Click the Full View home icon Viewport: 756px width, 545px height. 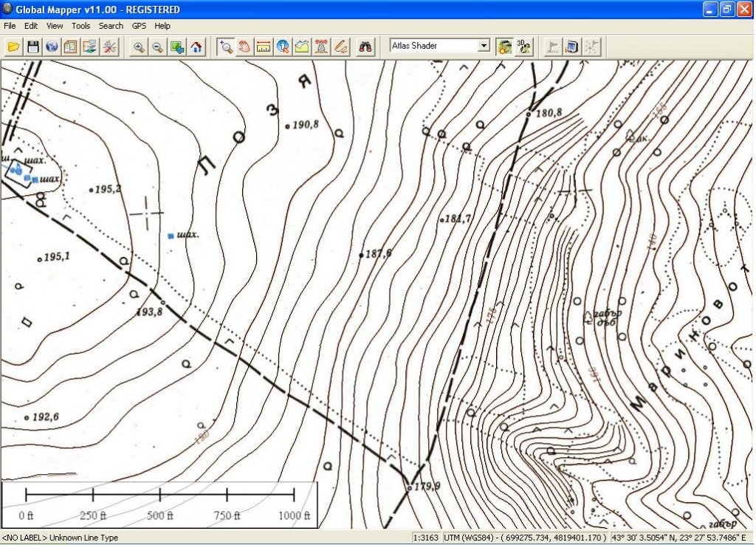point(196,47)
